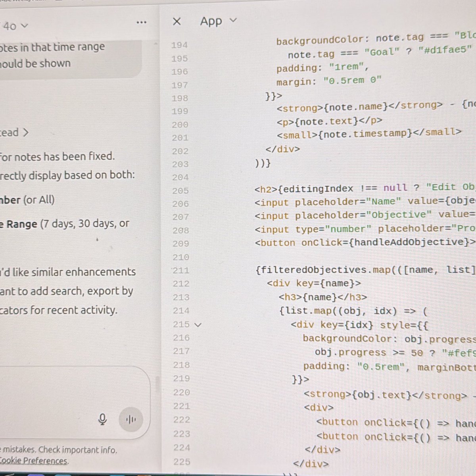Click the input type="number" code line
476x476 pixels.
coord(365,229)
